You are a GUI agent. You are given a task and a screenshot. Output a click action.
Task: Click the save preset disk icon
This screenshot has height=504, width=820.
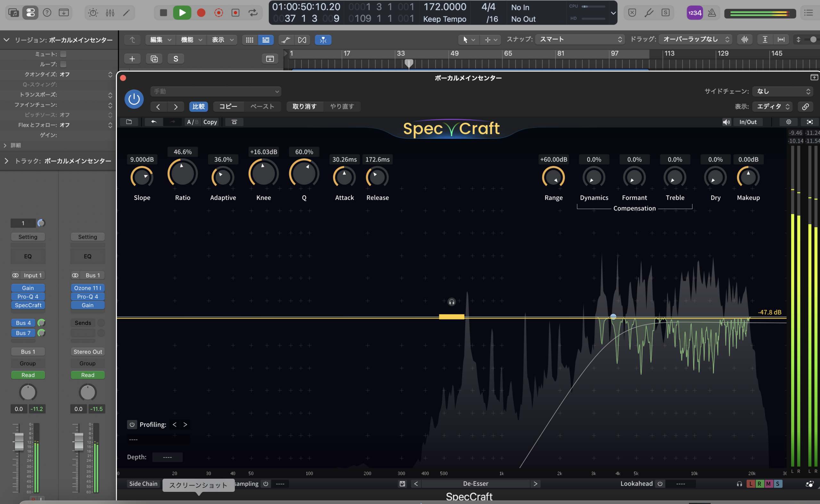pos(403,484)
